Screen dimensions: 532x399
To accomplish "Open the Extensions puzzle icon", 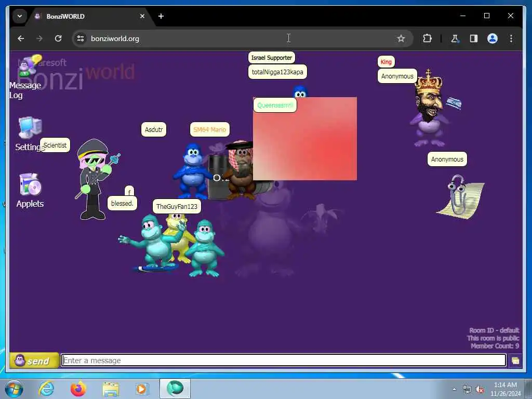I will coord(427,38).
